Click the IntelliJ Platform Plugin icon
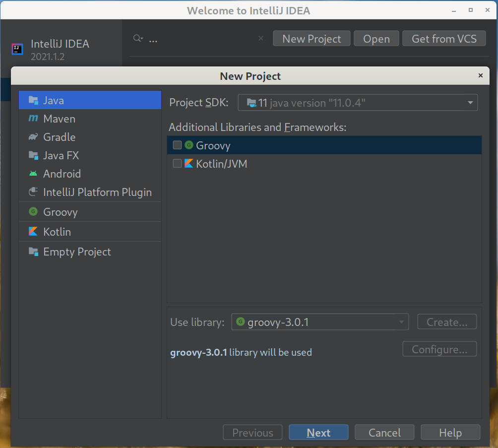The width and height of the screenshot is (498, 448). coord(33,192)
